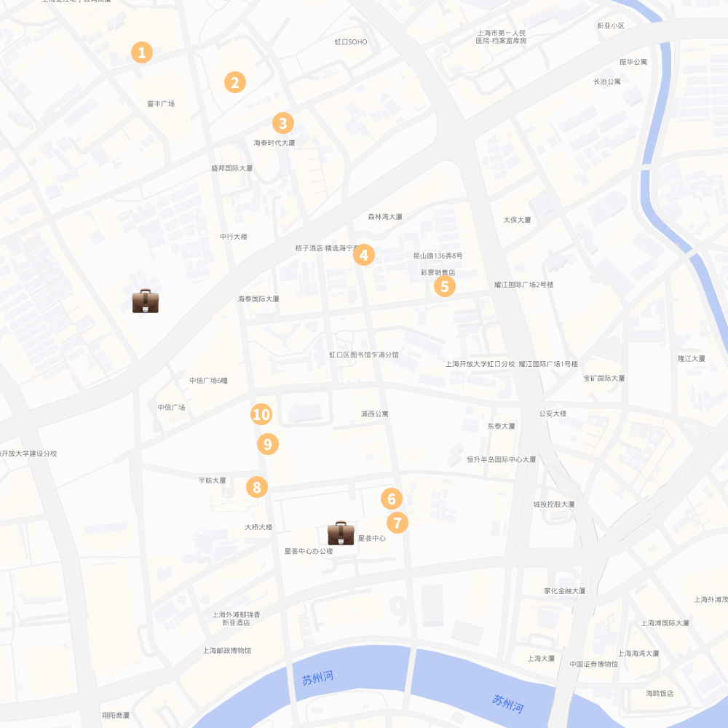The width and height of the screenshot is (728, 728).
Task: Select marker 8 beside 宇航大厦
Action: pos(257,486)
